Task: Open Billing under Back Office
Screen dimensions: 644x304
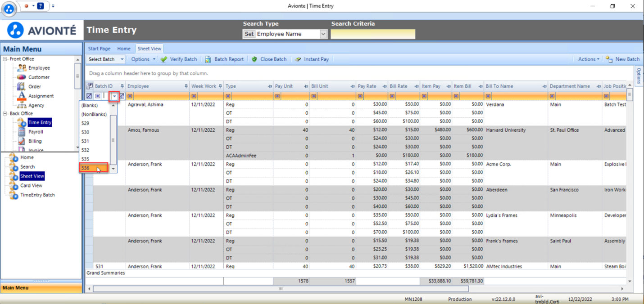Action: click(x=35, y=141)
